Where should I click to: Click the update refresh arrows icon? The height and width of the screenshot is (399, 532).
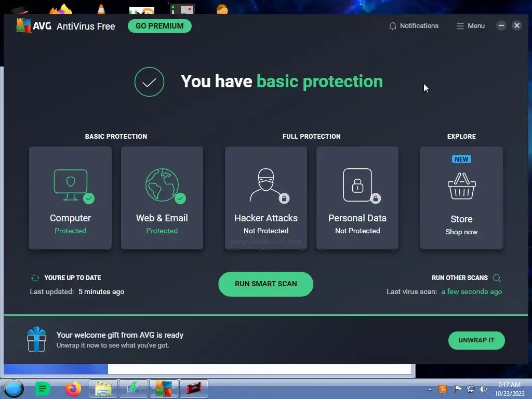[35, 278]
